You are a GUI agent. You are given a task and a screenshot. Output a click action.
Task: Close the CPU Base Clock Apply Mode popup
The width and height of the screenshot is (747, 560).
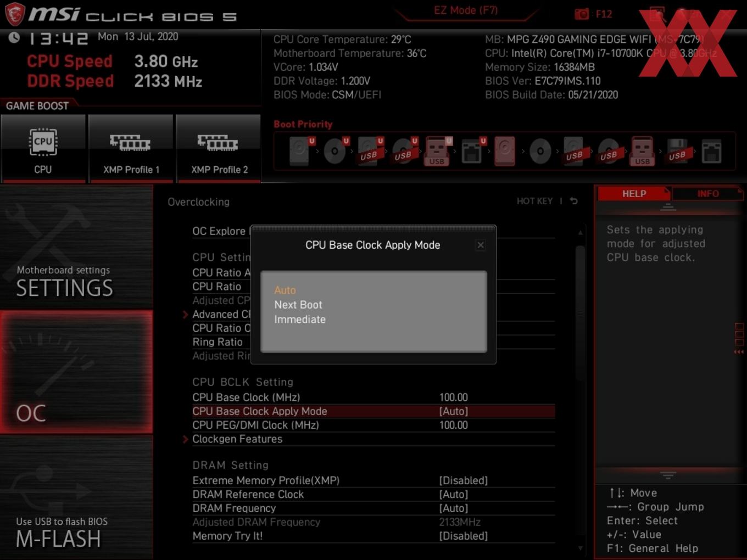pos(481,245)
